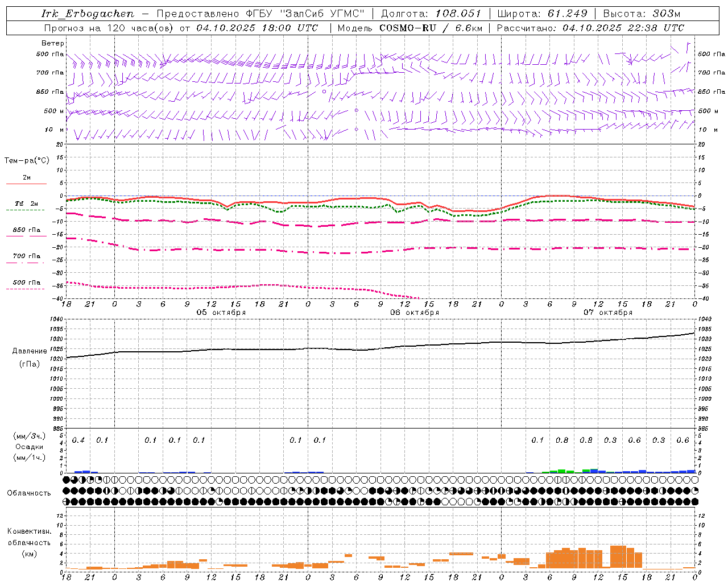This screenshot has width=728, height=582.
Task: Click the '06 октября' date label
Action: point(415,312)
